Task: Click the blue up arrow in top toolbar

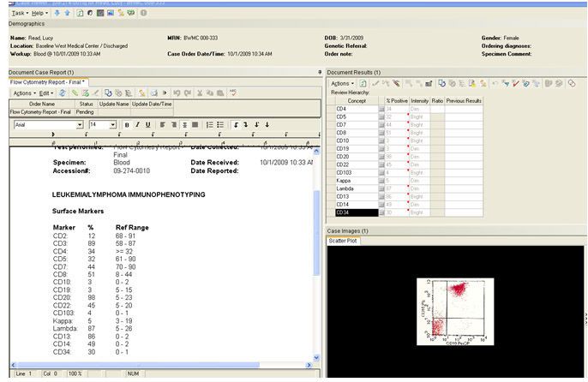Action: pyautogui.click(x=67, y=14)
